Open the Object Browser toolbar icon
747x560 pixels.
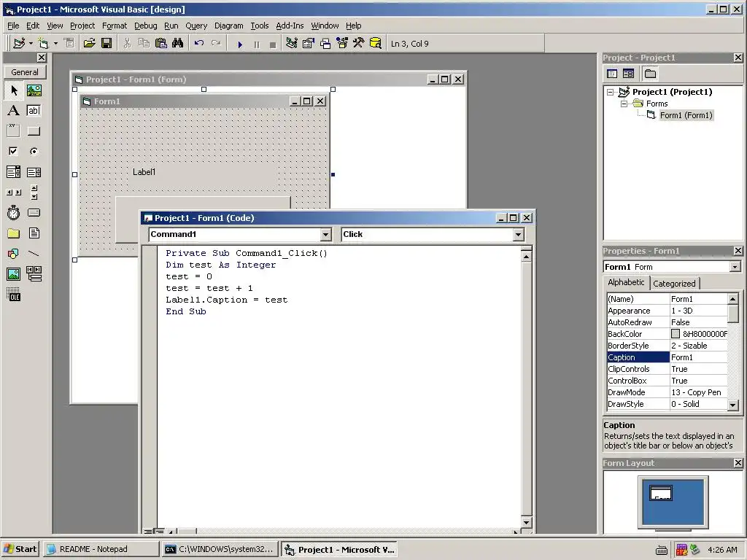(x=342, y=43)
